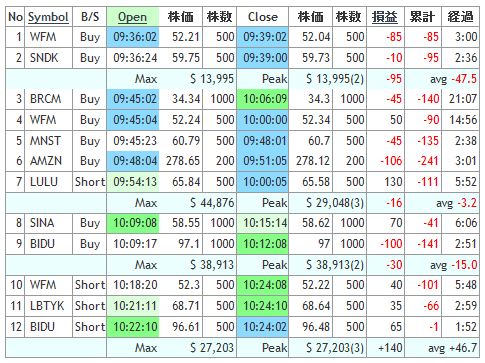Sort by the Open time header

132,17
